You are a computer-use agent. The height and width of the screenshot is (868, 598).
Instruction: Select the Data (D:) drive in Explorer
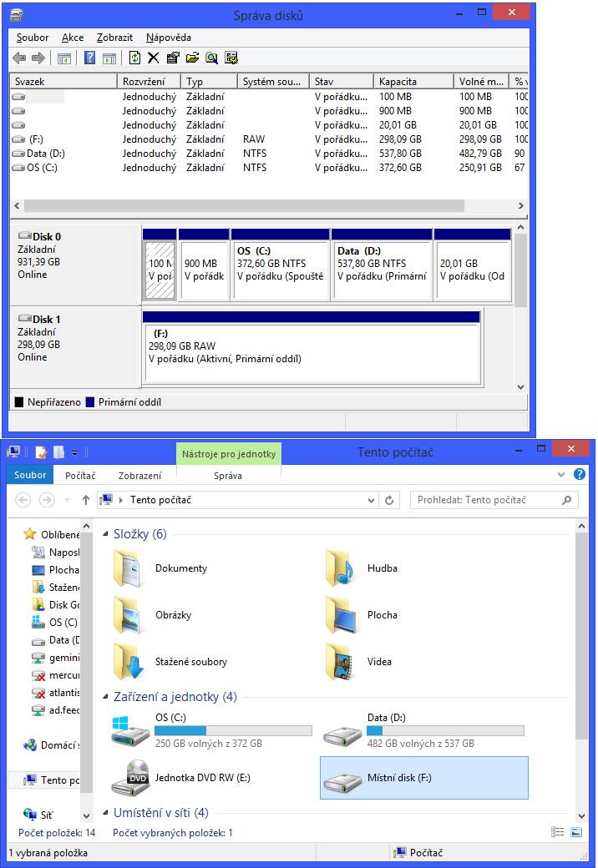pos(424,731)
